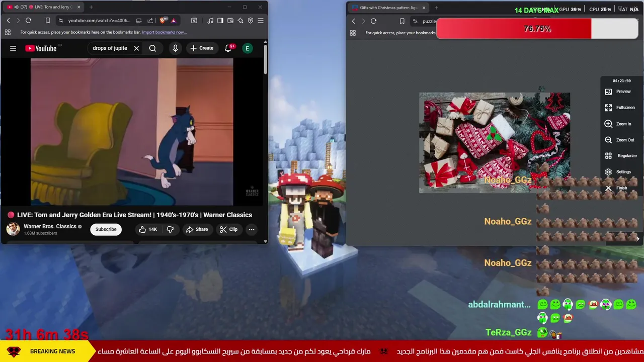Click the Tom and Jerry video player

coord(132,132)
